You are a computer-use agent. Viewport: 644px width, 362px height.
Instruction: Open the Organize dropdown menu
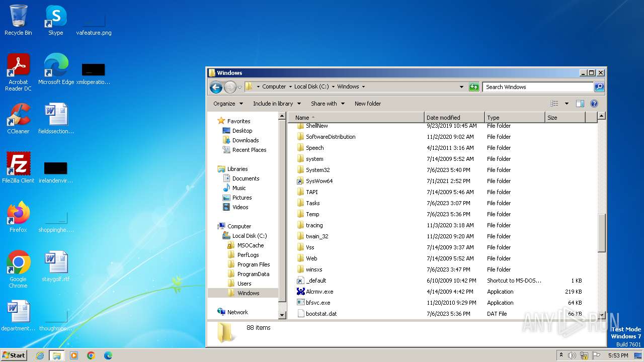[228, 104]
